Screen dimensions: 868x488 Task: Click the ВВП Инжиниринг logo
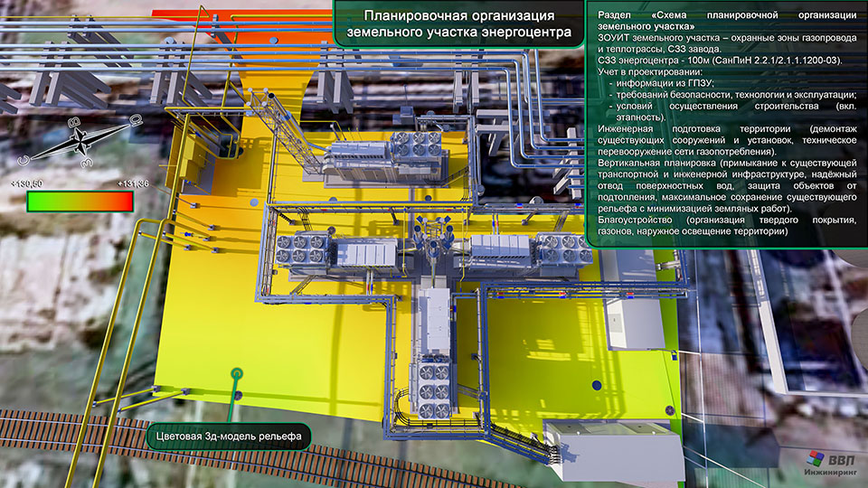coord(831,464)
